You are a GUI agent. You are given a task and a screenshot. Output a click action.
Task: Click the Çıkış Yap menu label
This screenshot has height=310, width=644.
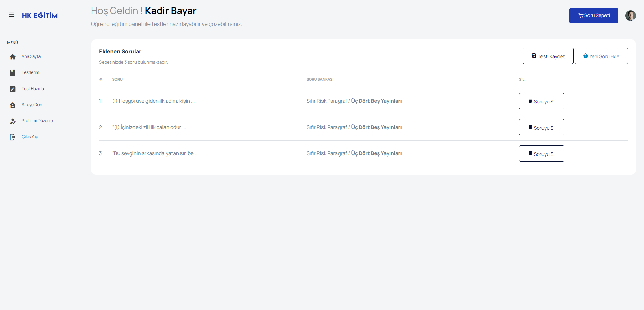click(30, 137)
